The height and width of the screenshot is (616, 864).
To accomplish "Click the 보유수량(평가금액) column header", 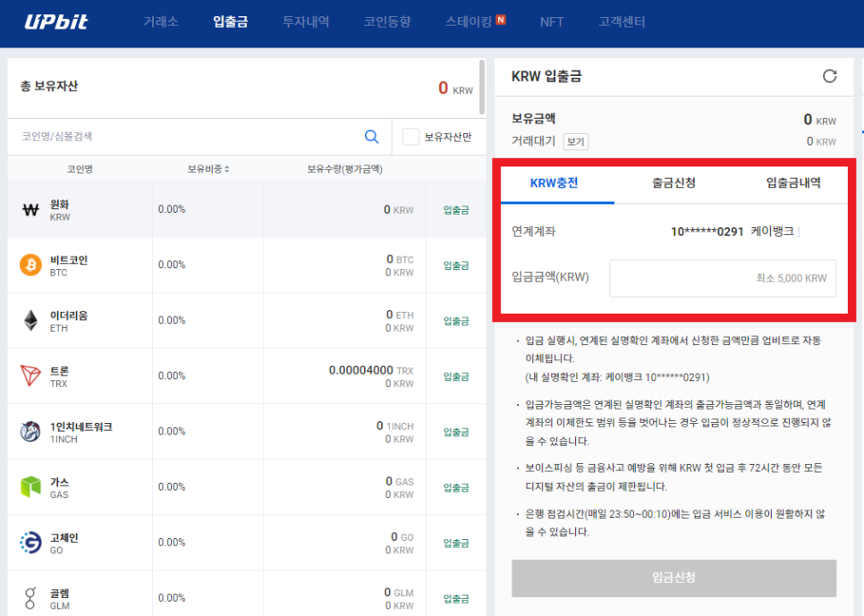I will [344, 169].
